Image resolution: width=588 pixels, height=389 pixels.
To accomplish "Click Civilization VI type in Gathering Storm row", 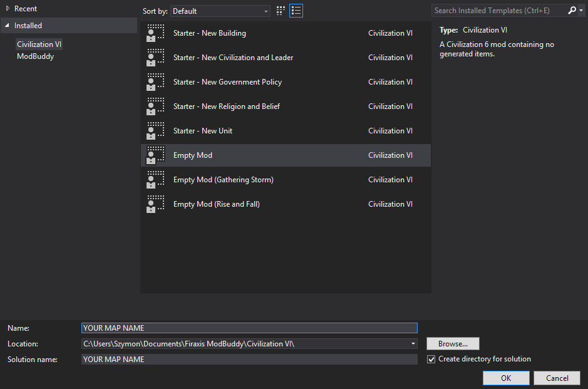I will point(390,180).
